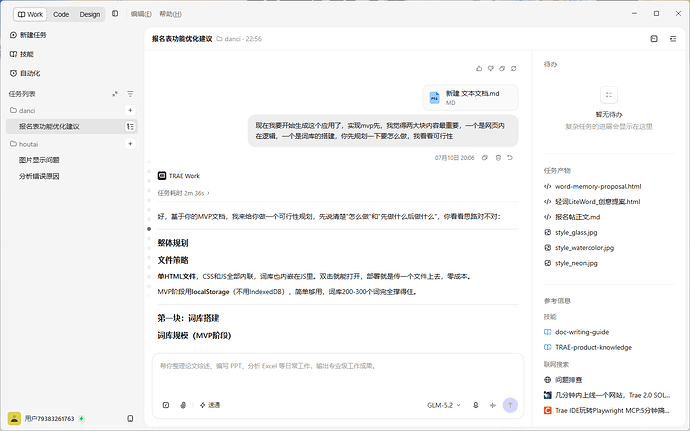Start voice input with microphone beside GLM-5.2
The width and height of the screenshot is (690, 431).
476,405
